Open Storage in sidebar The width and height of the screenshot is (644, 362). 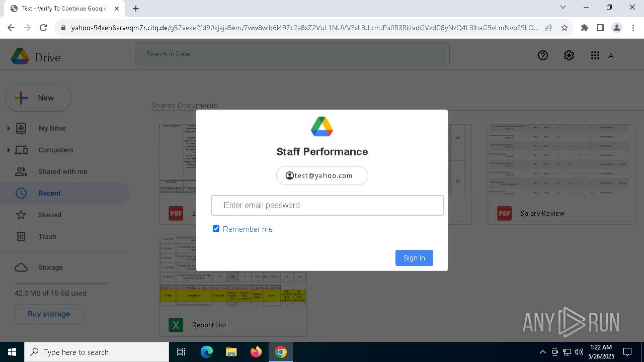[50, 267]
